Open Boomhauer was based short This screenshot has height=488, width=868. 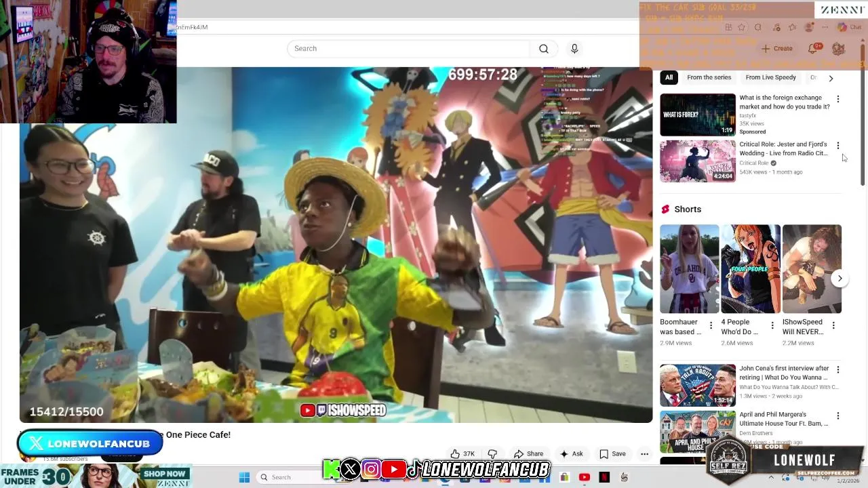coord(689,269)
